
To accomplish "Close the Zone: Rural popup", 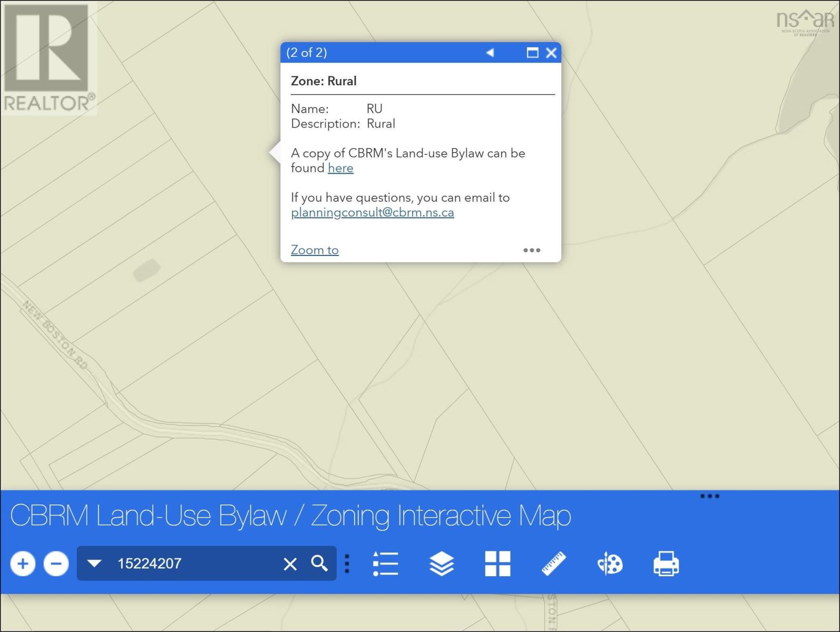I will 551,53.
